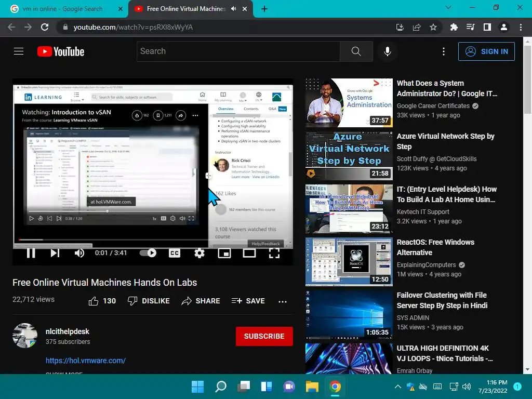Open more actions ellipsis under video

click(282, 301)
